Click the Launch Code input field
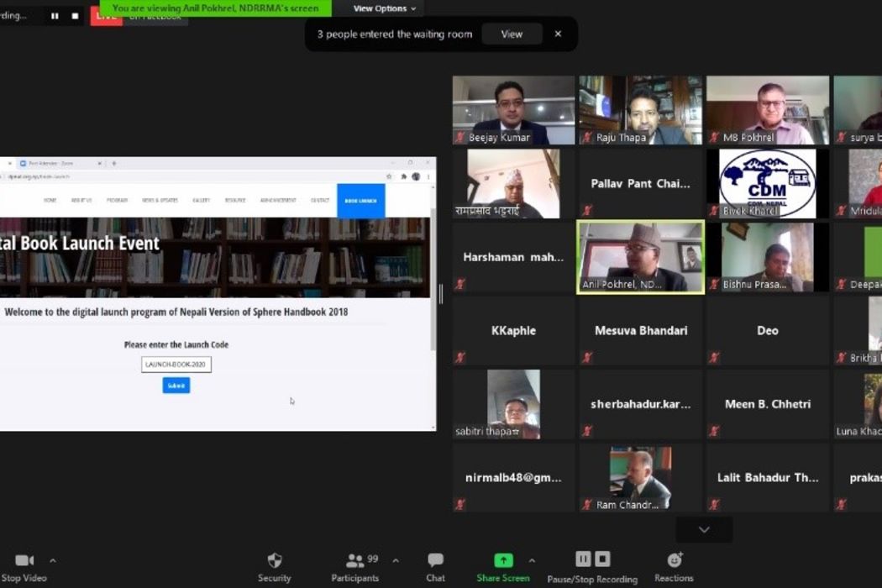 point(176,365)
